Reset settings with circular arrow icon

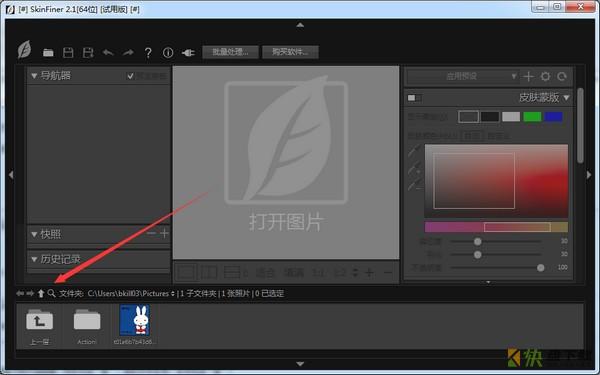point(562,77)
